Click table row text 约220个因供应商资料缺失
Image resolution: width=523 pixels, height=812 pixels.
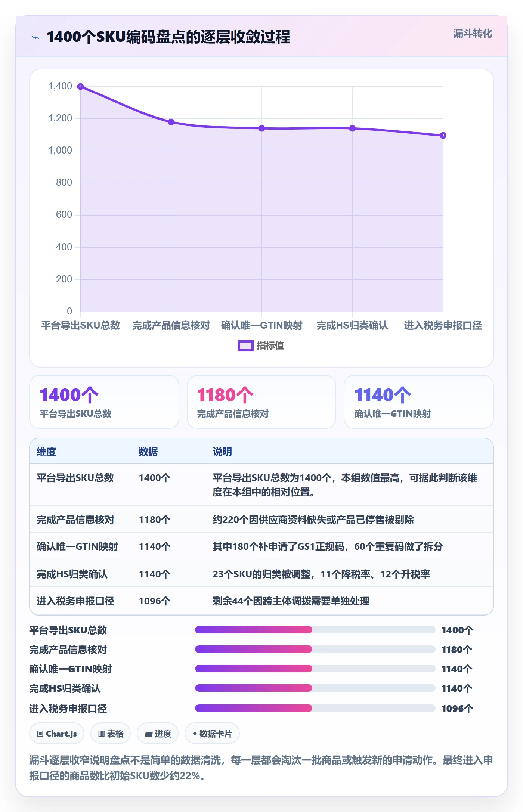[313, 520]
